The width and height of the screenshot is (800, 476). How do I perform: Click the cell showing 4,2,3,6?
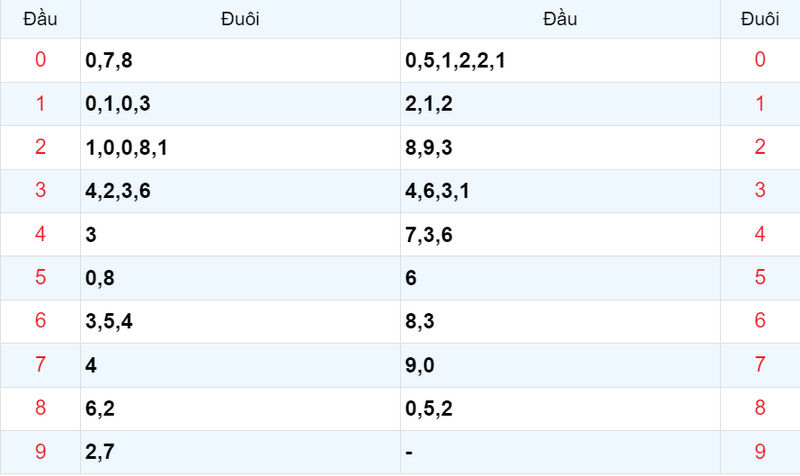click(240, 191)
